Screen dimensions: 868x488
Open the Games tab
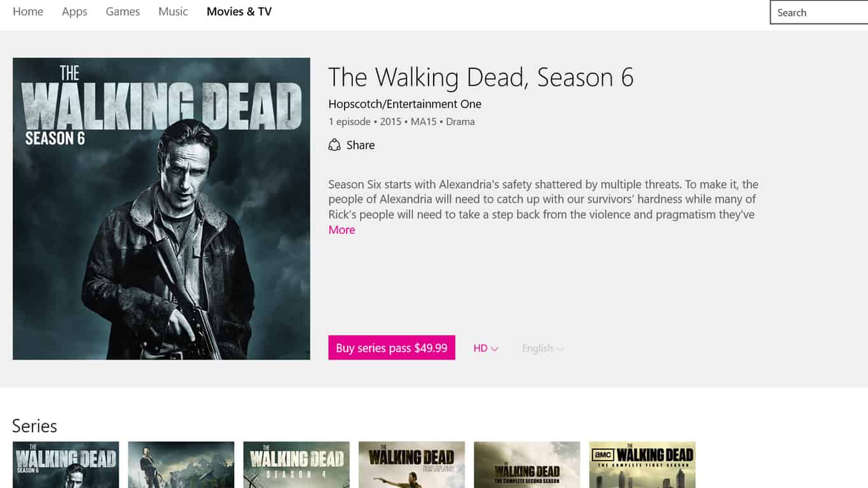(x=123, y=11)
